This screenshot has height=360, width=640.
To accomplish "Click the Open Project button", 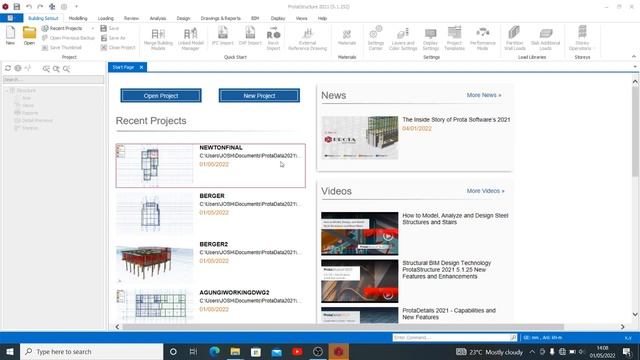I will point(161,96).
